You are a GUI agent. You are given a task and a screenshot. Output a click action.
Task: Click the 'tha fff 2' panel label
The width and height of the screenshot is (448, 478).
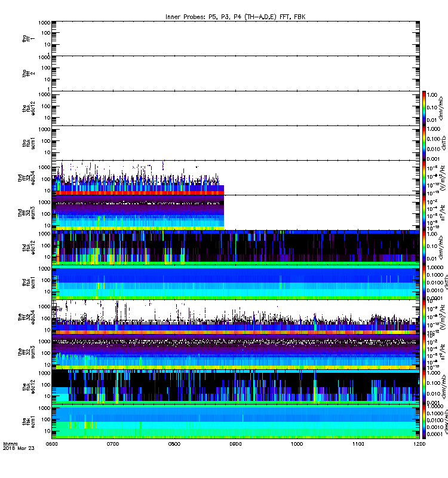click(x=28, y=73)
